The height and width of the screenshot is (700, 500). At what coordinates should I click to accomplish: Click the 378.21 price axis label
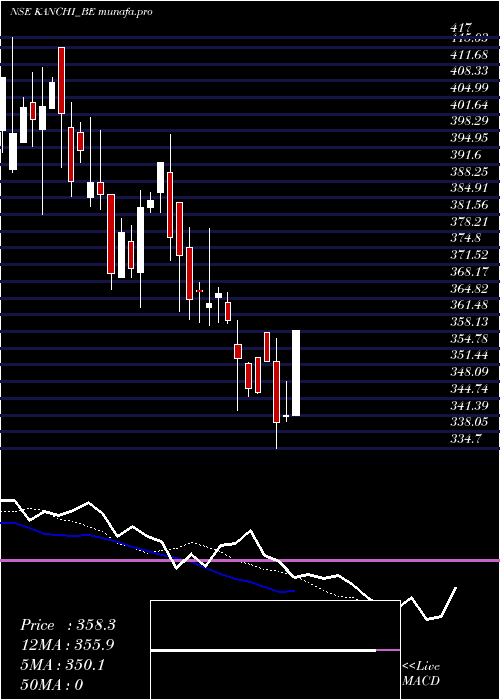pyautogui.click(x=469, y=221)
